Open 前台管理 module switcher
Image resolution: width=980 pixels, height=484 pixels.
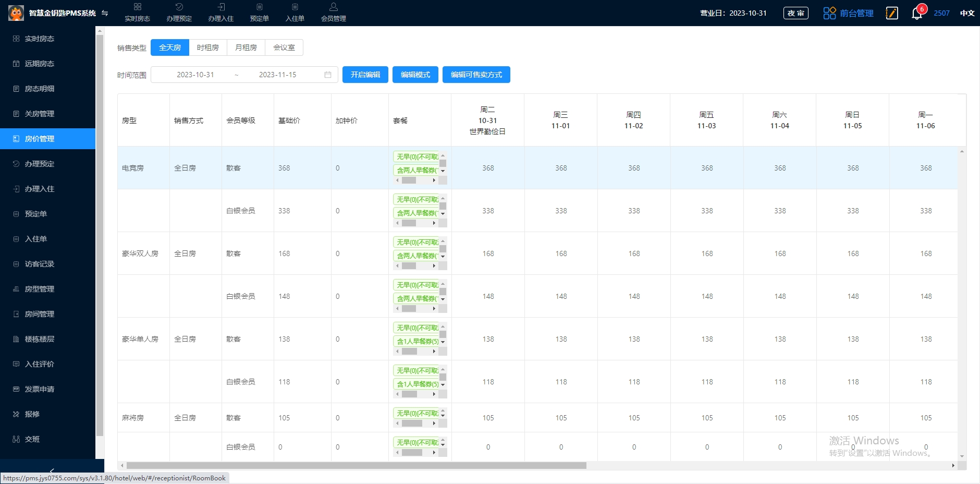coord(848,13)
